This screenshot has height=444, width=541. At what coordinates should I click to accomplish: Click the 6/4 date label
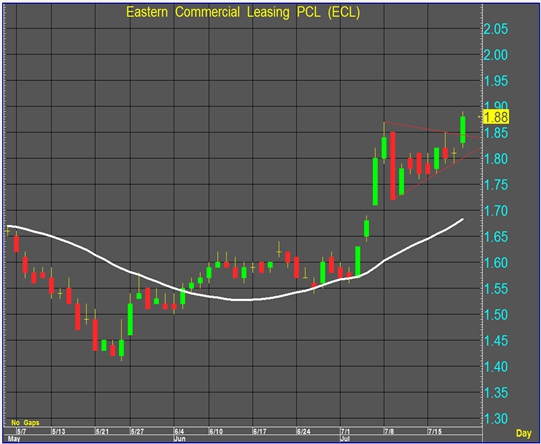click(179, 432)
